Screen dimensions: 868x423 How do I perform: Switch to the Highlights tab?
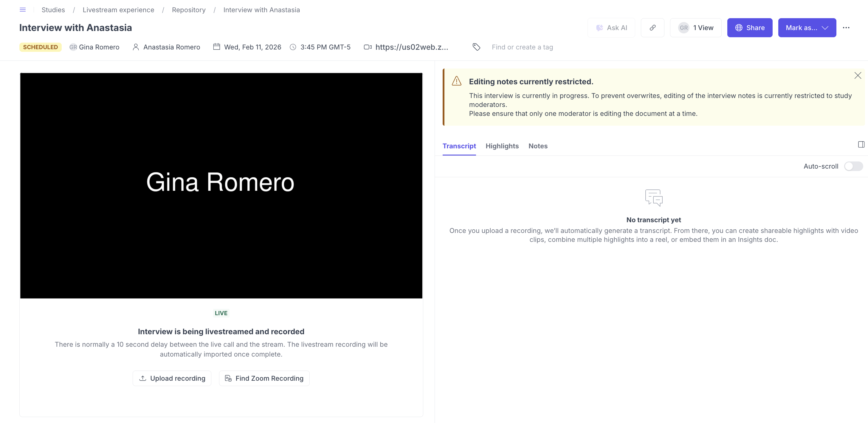coord(502,146)
